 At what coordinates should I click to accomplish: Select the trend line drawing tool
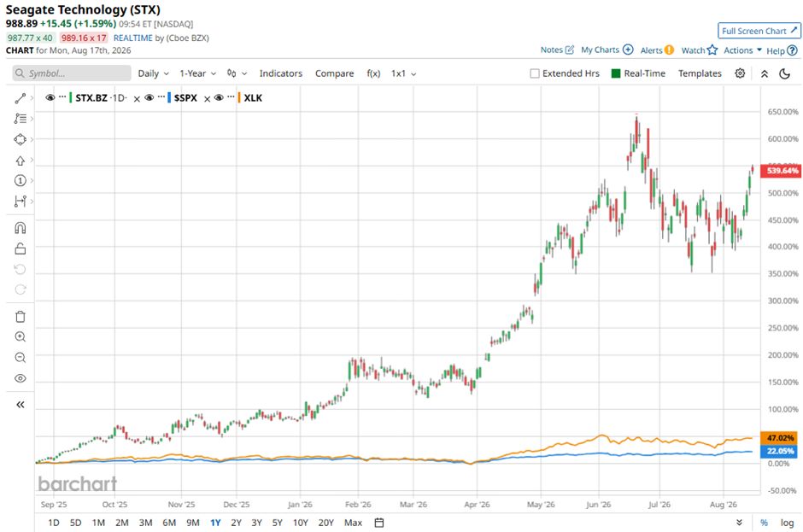pos(20,98)
